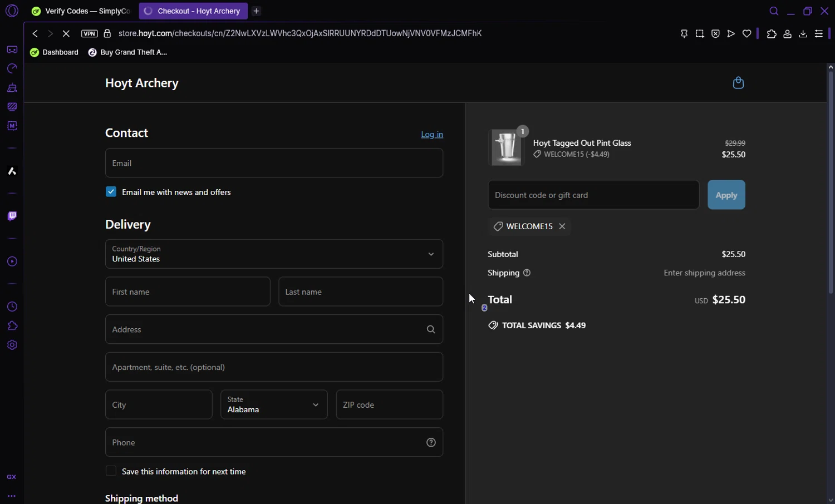Open the Opera GX main menu logo

pyautogui.click(x=12, y=11)
